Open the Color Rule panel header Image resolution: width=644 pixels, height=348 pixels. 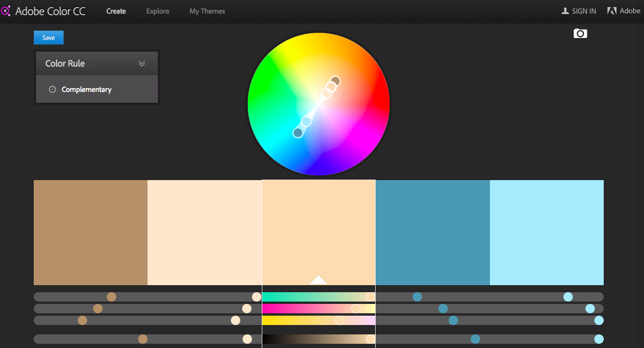[97, 63]
